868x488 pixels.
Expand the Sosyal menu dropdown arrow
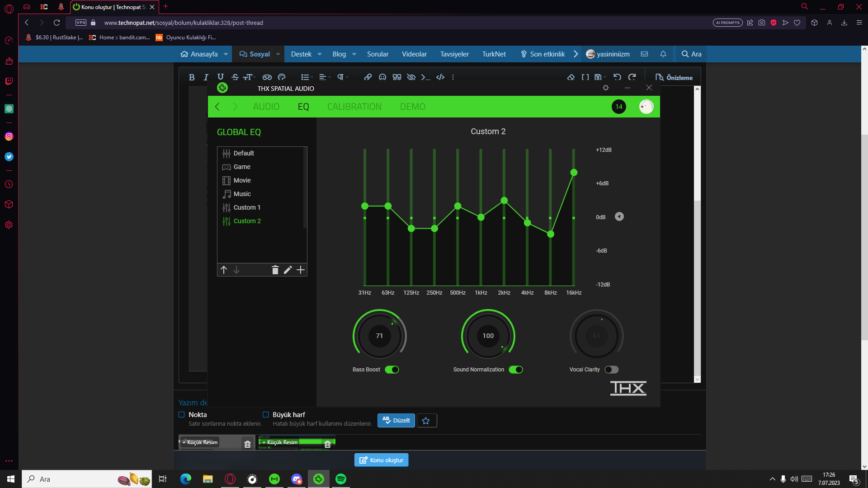point(278,54)
